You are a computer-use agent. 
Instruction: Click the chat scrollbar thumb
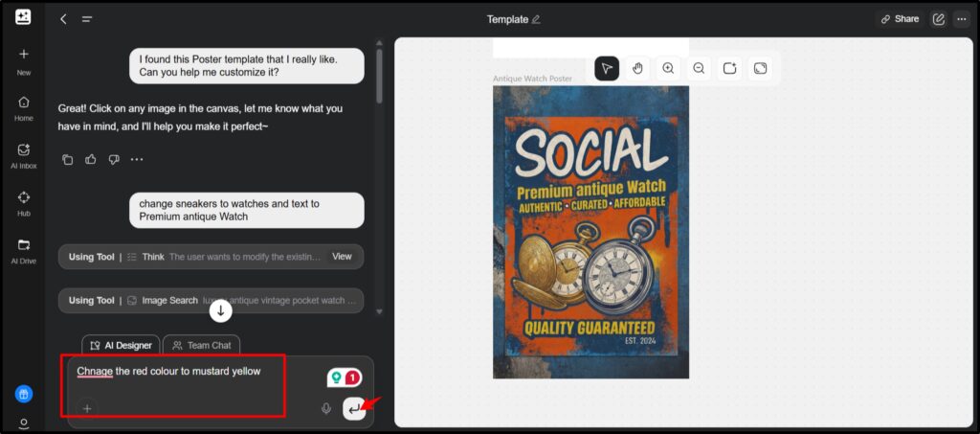(379, 76)
